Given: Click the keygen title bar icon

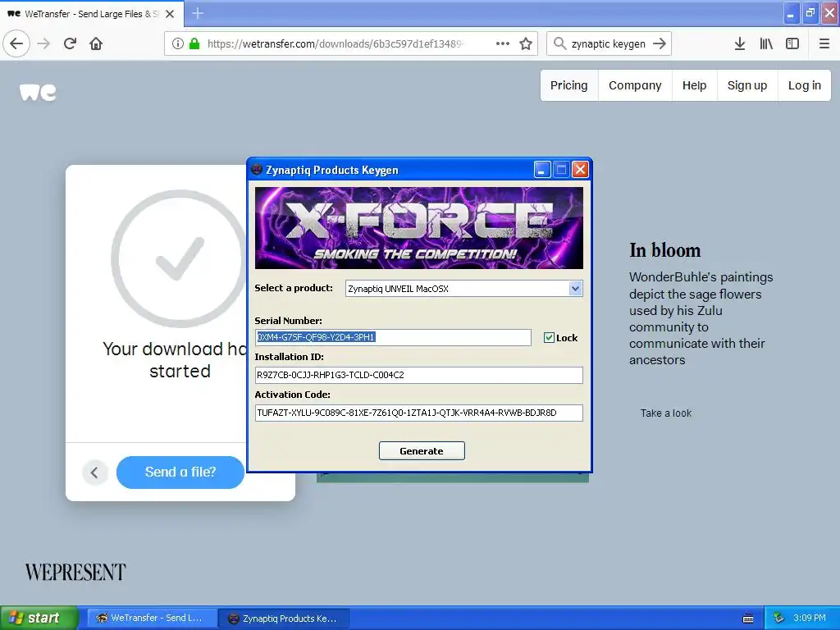Looking at the screenshot, I should [x=257, y=170].
